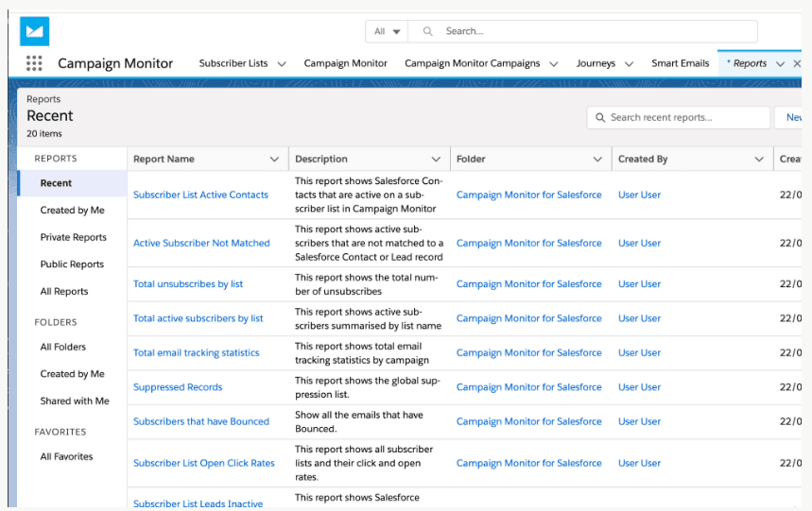The height and width of the screenshot is (511, 812).
Task: Click the '20 items' count text
Action: click(x=44, y=133)
